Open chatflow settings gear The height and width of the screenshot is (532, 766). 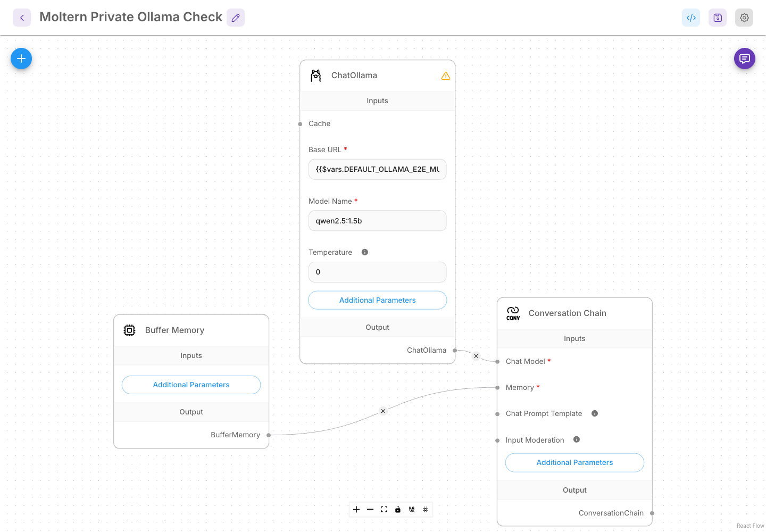(744, 18)
